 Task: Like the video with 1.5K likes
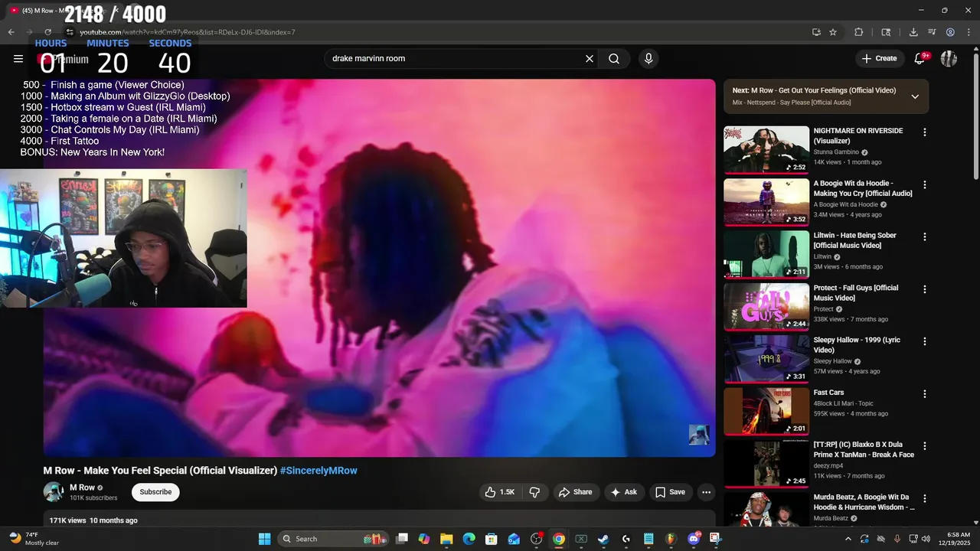point(498,492)
